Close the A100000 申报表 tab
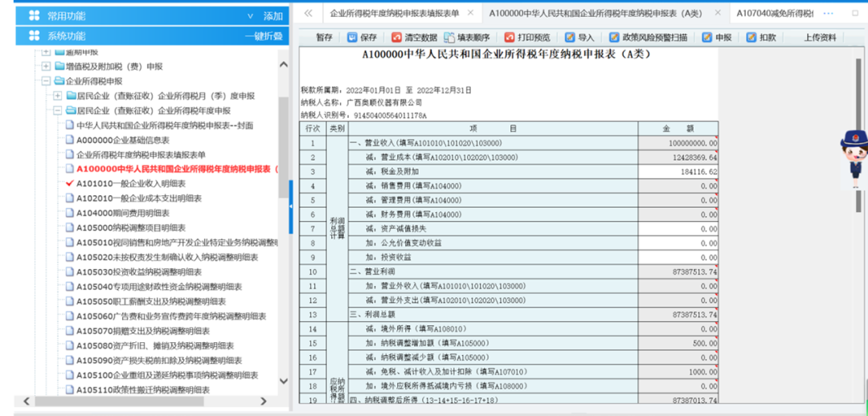Screen dimensions: 868x416 (718, 13)
